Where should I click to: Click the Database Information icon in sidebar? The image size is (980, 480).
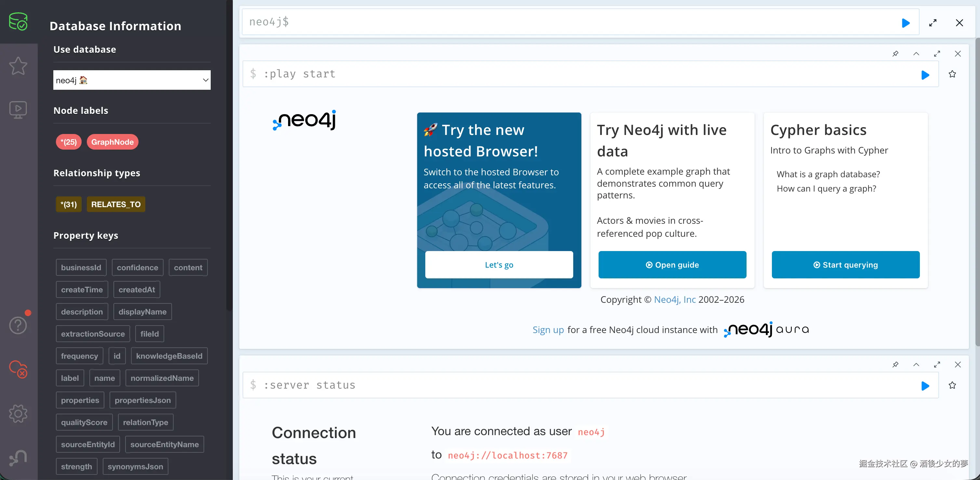tap(18, 21)
